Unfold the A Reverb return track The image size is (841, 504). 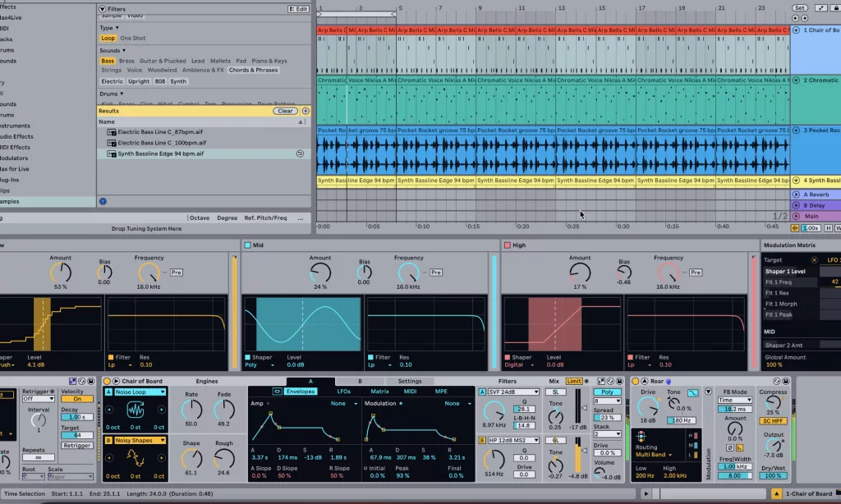coord(796,195)
